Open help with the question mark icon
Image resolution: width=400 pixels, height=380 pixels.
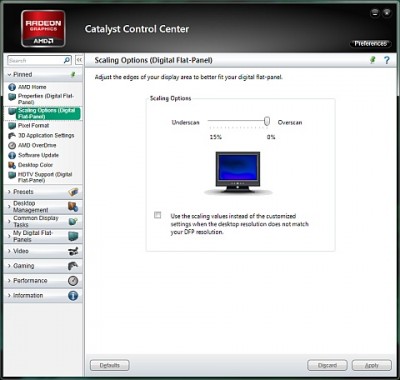coord(387,60)
